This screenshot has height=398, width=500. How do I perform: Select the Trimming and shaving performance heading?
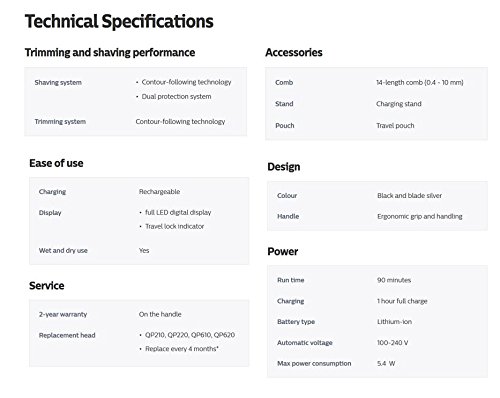[110, 53]
